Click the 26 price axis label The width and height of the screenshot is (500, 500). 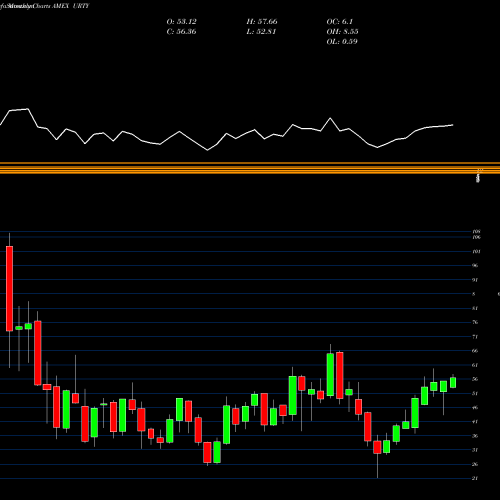pyautogui.click(x=475, y=464)
